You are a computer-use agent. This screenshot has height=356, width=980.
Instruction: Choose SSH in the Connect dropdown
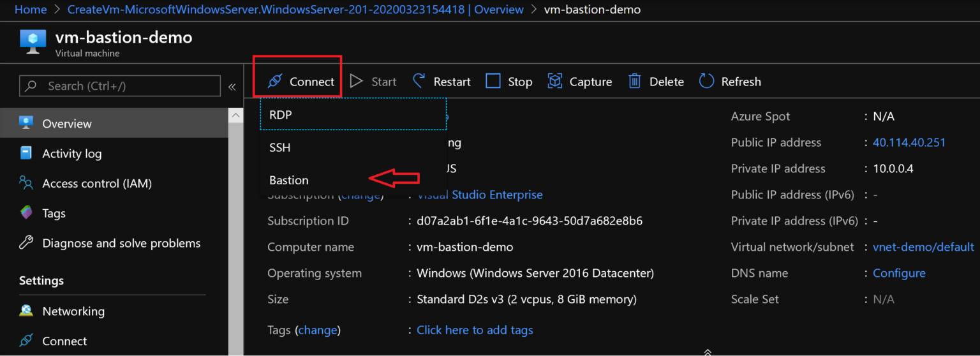click(280, 147)
